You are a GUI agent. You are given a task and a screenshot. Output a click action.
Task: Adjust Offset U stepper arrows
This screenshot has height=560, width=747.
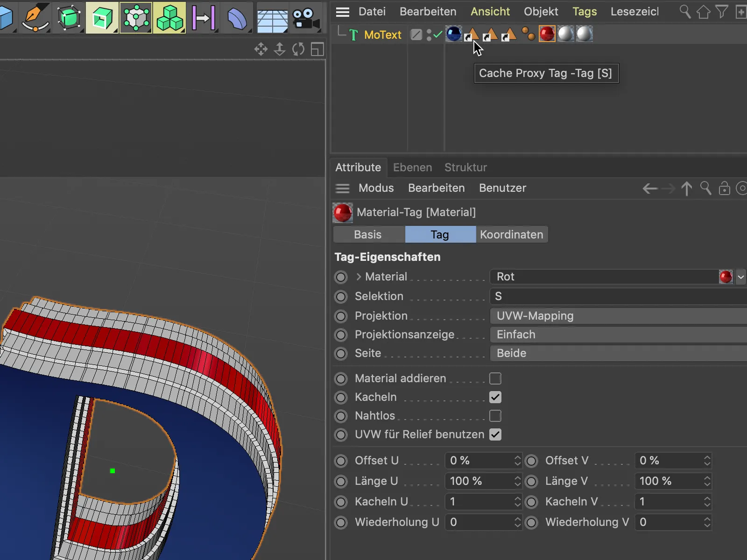click(517, 461)
